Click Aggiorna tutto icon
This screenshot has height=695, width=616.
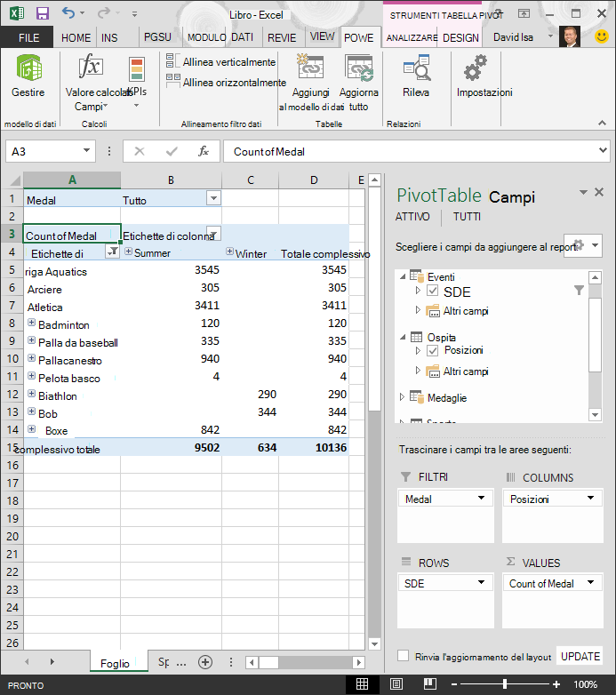point(359,68)
